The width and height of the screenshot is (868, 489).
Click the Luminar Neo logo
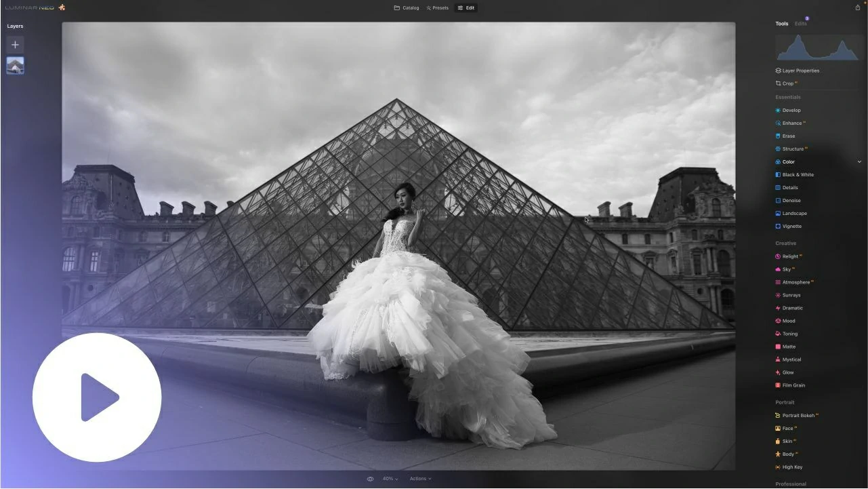click(29, 7)
